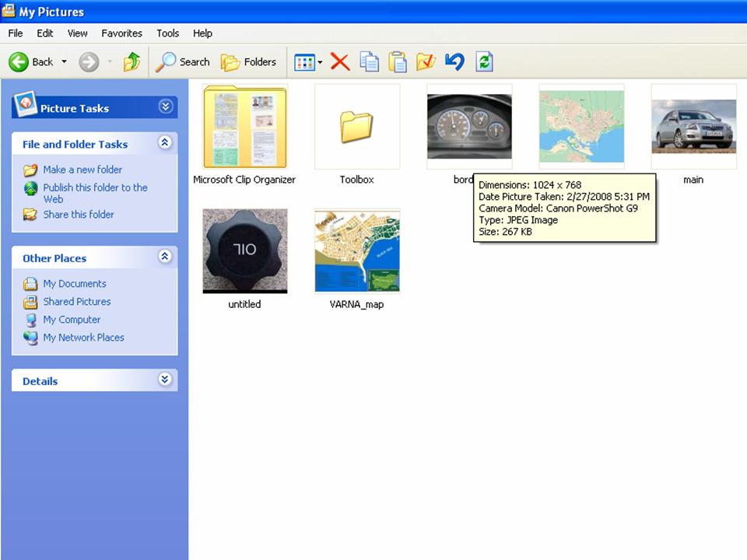Go up one folder level icon
The width and height of the screenshot is (747, 560).
(x=132, y=62)
